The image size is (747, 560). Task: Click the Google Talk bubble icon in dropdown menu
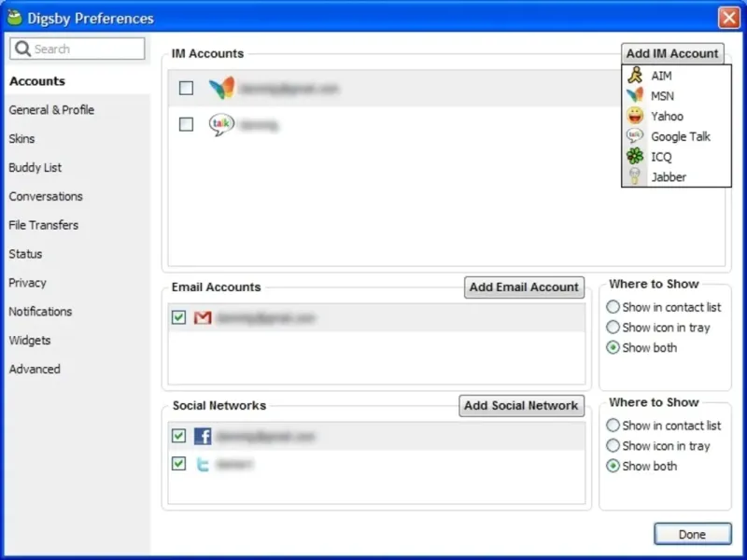[635, 136]
